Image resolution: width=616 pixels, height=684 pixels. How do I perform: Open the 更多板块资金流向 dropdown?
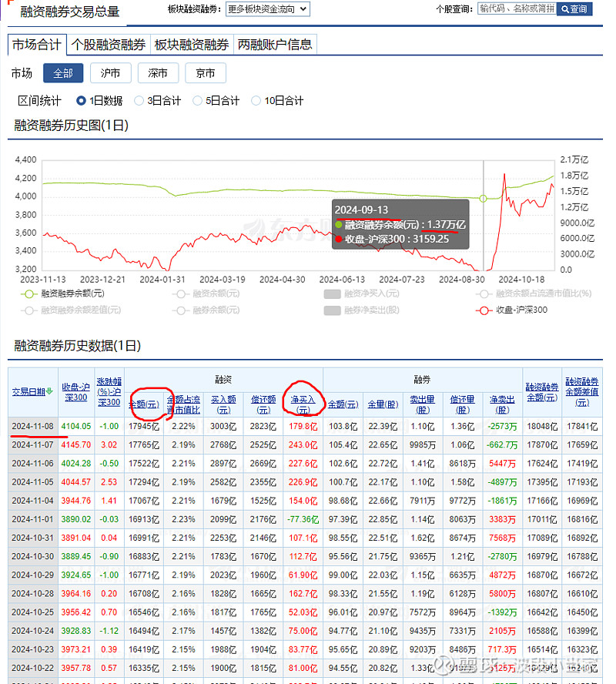(268, 9)
